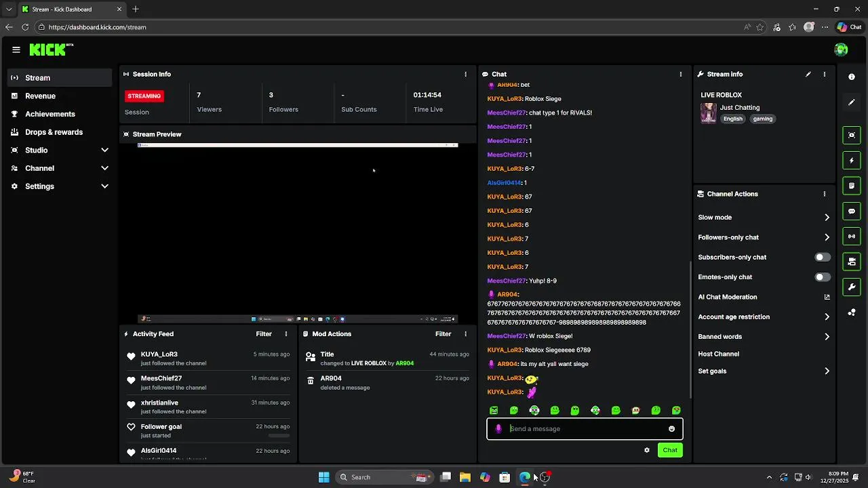Click Filter in the Activity Feed header
Viewport: 868px width, 488px height.
click(x=264, y=334)
